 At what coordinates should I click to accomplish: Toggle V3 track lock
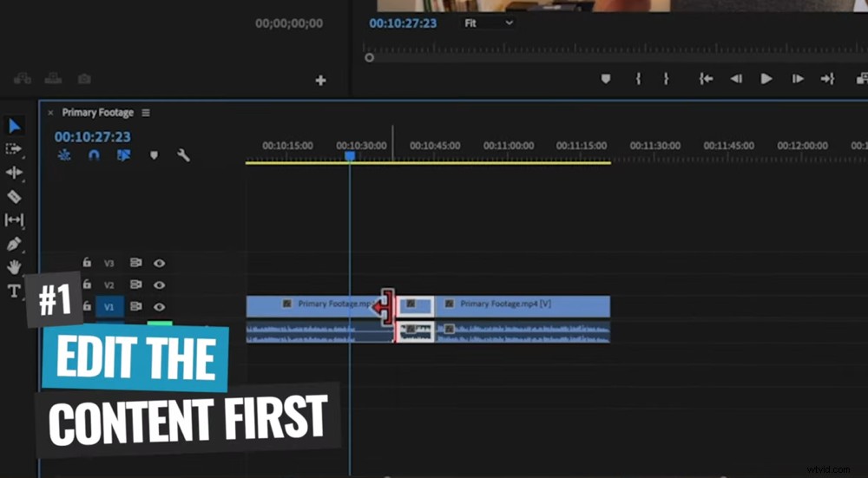click(87, 262)
